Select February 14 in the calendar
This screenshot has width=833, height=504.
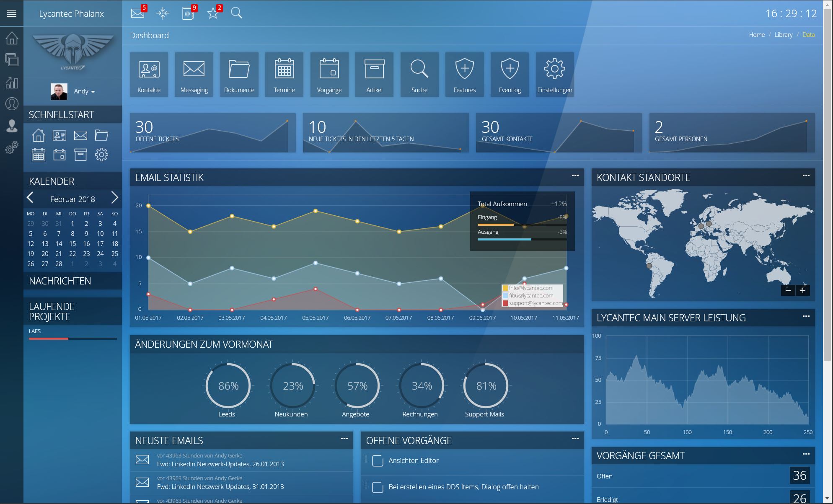click(x=59, y=244)
